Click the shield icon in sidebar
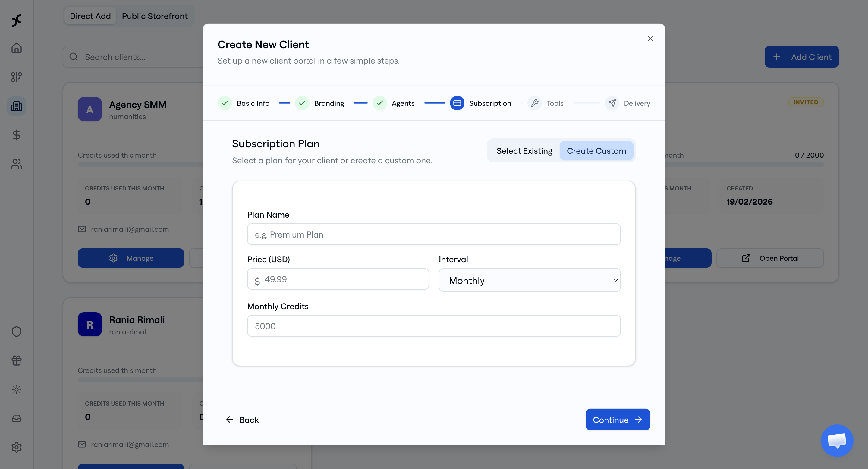This screenshot has width=868, height=469. pos(17,332)
